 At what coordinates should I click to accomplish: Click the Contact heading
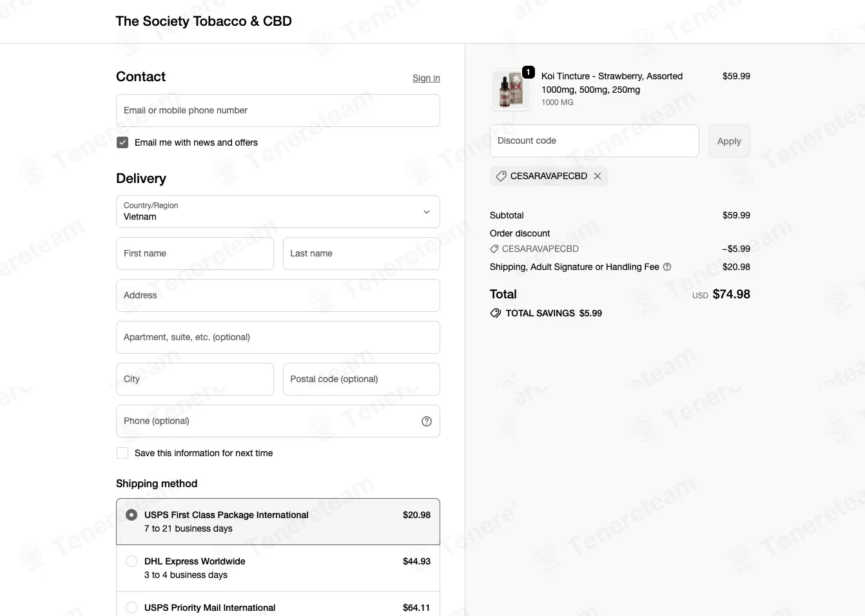[141, 77]
